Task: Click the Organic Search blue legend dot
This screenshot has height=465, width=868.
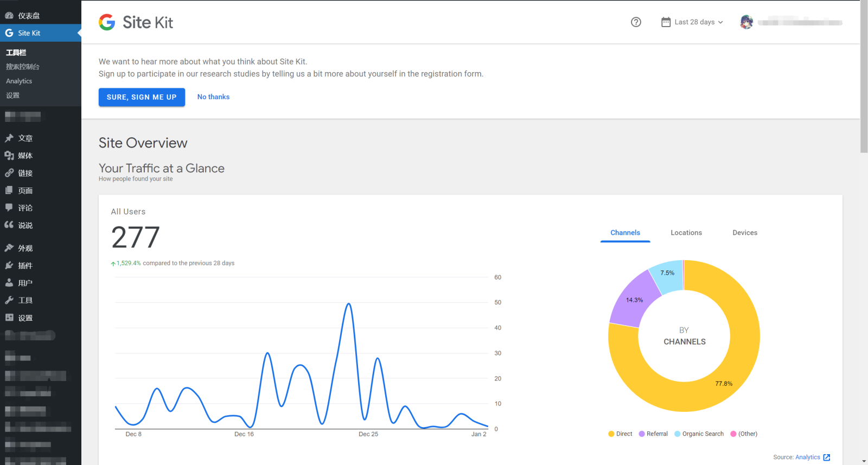Action: 678,434
